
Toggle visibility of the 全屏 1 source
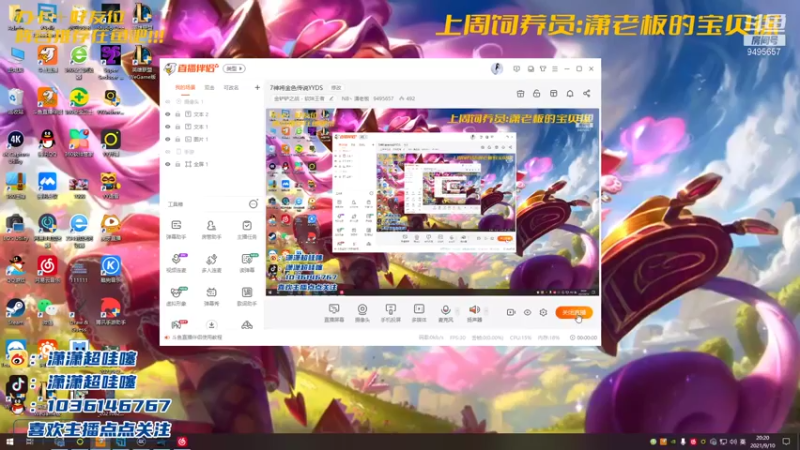coord(168,164)
